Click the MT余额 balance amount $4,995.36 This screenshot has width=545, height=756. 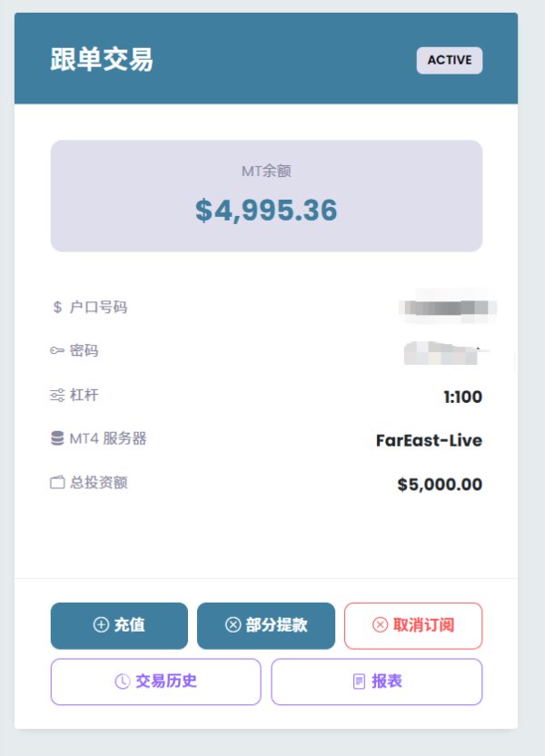pyautogui.click(x=266, y=211)
